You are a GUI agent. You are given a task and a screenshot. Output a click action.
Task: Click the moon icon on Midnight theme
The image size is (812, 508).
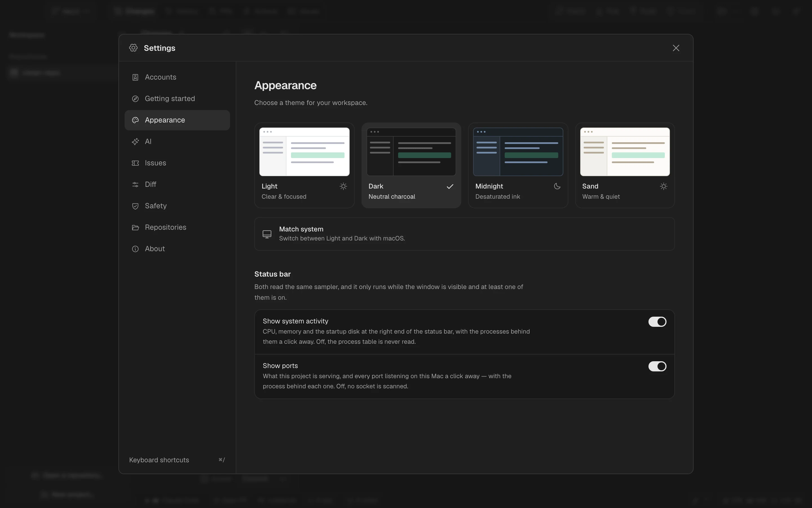[557, 186]
